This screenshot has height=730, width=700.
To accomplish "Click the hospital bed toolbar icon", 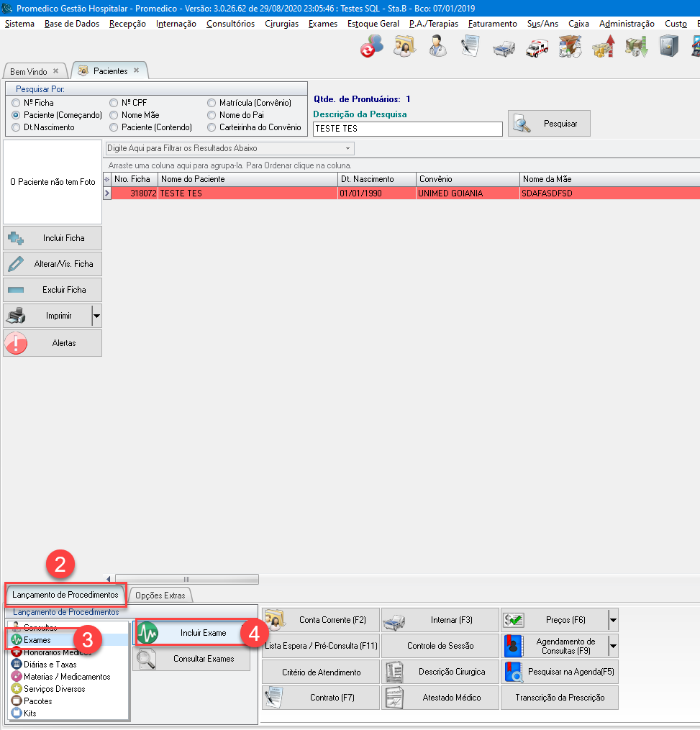I will 503,47.
